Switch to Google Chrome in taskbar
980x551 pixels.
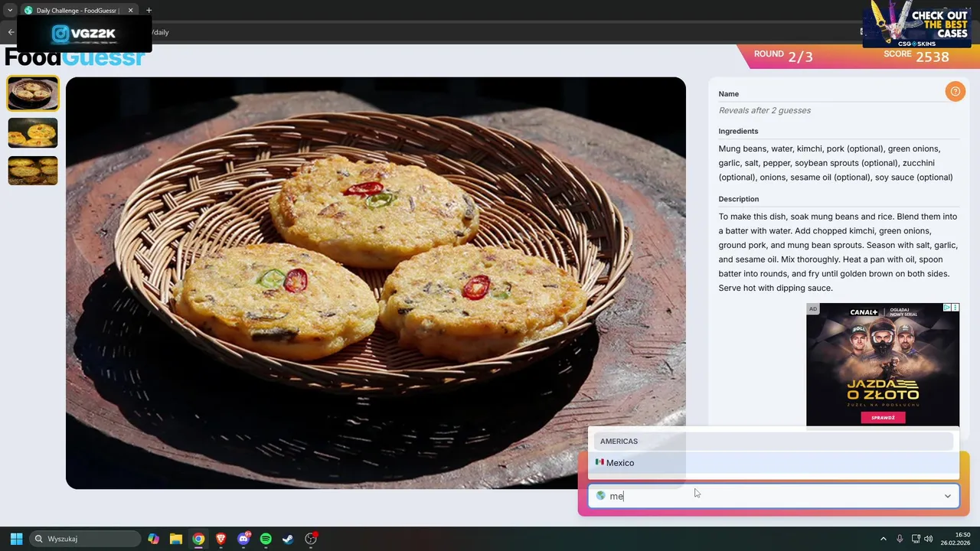198,539
